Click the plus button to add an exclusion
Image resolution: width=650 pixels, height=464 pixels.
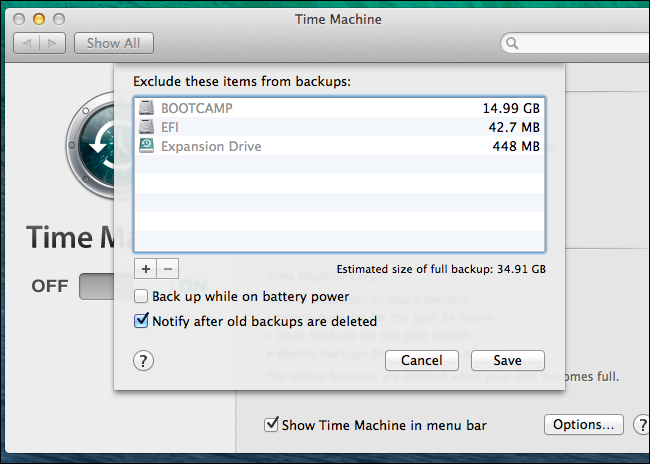[146, 269]
